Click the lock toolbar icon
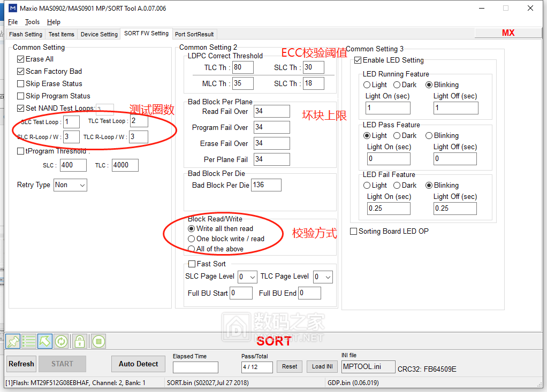The width and height of the screenshot is (547, 392). tap(79, 341)
